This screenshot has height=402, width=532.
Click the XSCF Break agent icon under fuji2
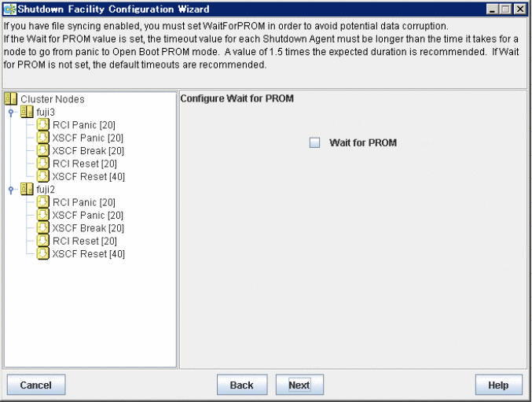[42, 228]
